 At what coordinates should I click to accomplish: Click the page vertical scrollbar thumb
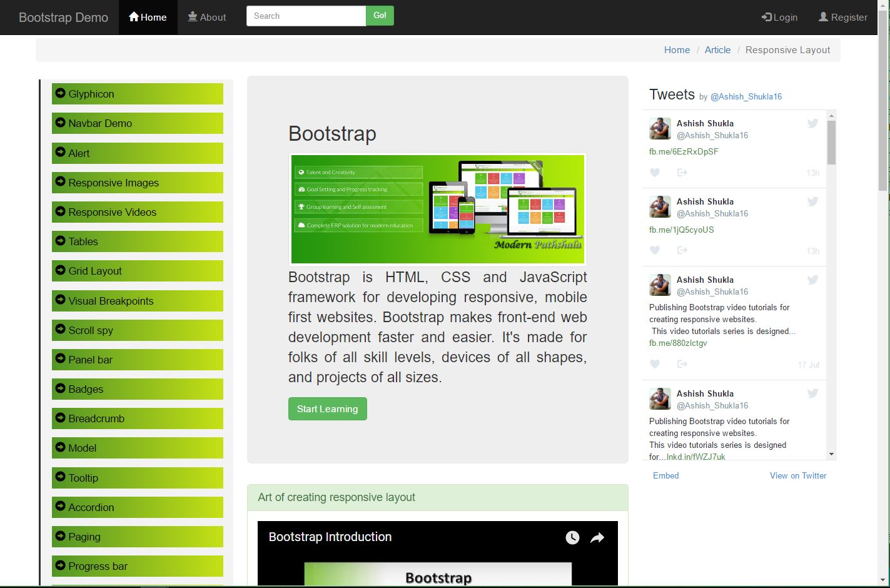(883, 100)
